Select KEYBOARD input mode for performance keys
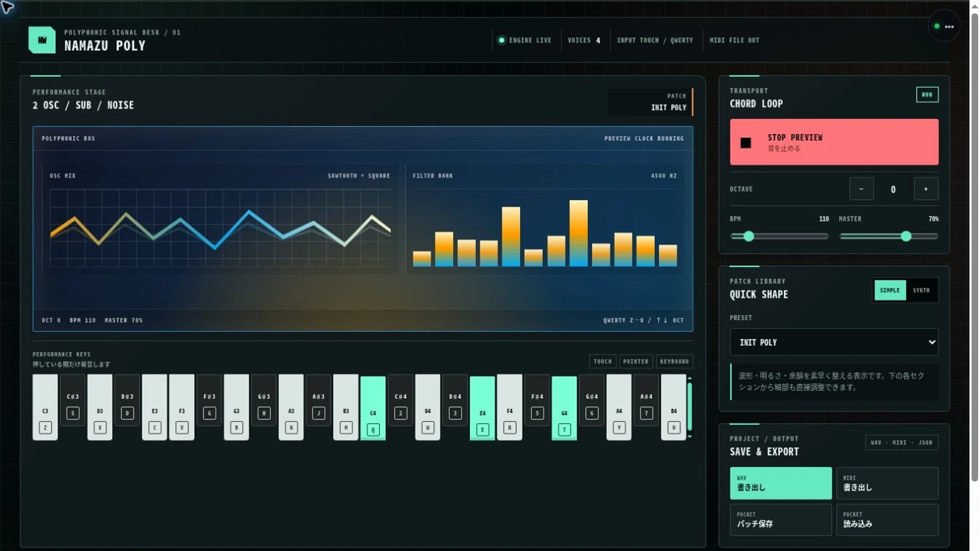 (674, 361)
